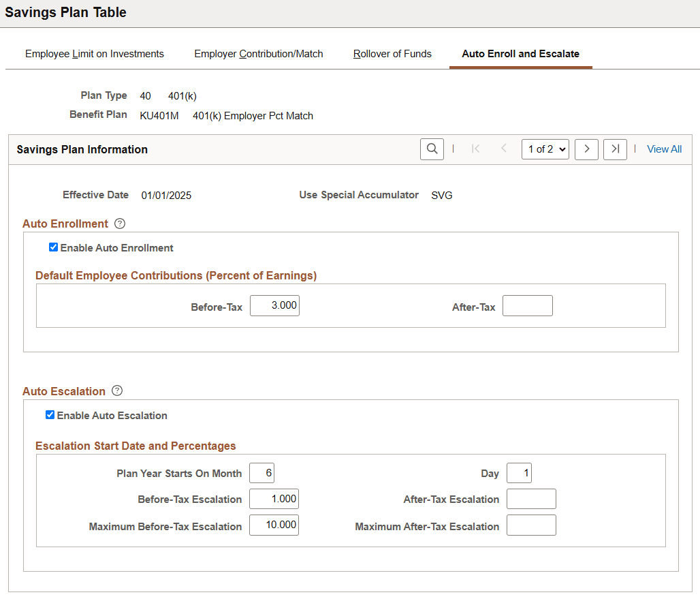Open the Auto Enrollment help icon
The height and width of the screenshot is (599, 700).
(x=120, y=223)
